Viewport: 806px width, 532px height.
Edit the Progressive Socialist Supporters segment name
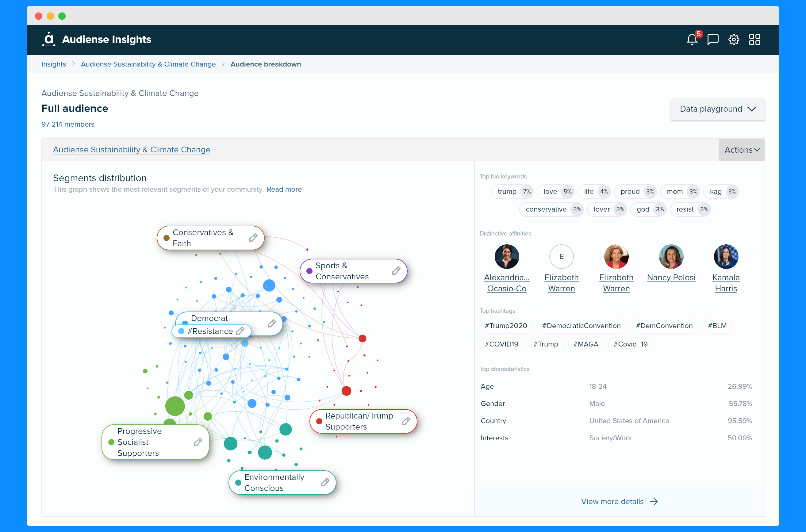point(198,442)
